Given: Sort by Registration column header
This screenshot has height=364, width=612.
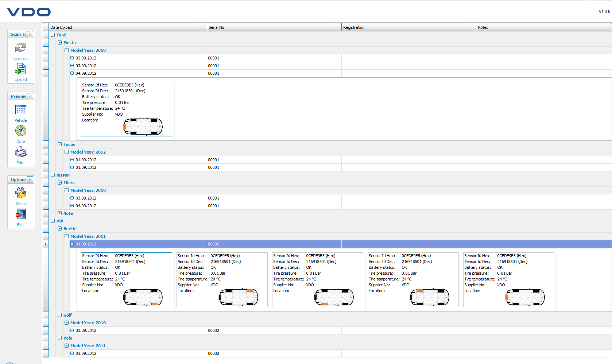Looking at the screenshot, I should (409, 27).
